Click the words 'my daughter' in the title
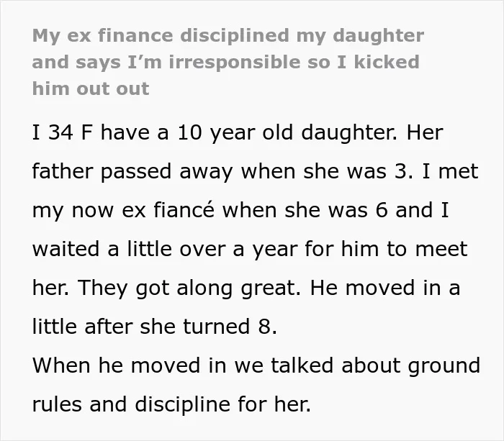Image resolution: width=504 pixels, height=441 pixels. click(x=360, y=35)
